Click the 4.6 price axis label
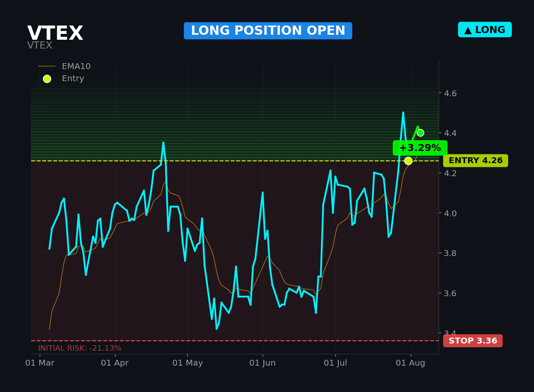Viewport: 534px width, 392px height. tap(450, 93)
